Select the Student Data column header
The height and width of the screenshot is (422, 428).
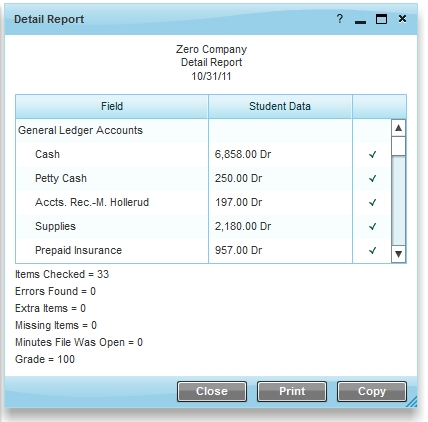tap(280, 106)
